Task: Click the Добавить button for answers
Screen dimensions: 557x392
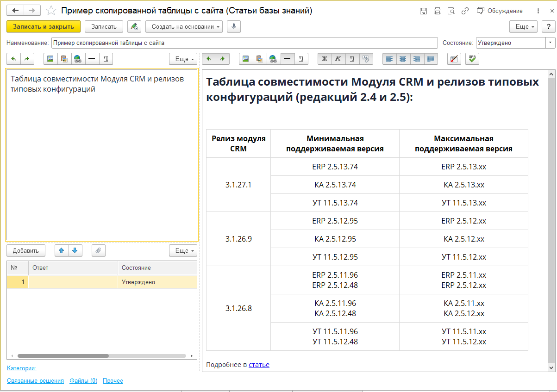Action: (26, 250)
